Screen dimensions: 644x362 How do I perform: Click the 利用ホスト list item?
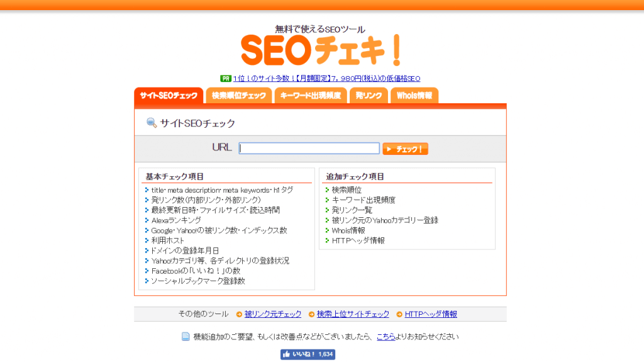click(167, 240)
